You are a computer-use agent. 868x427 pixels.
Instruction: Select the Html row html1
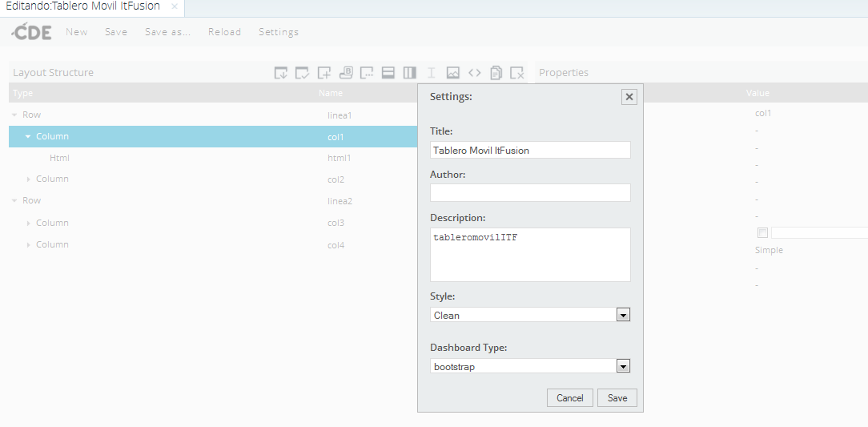(x=213, y=158)
